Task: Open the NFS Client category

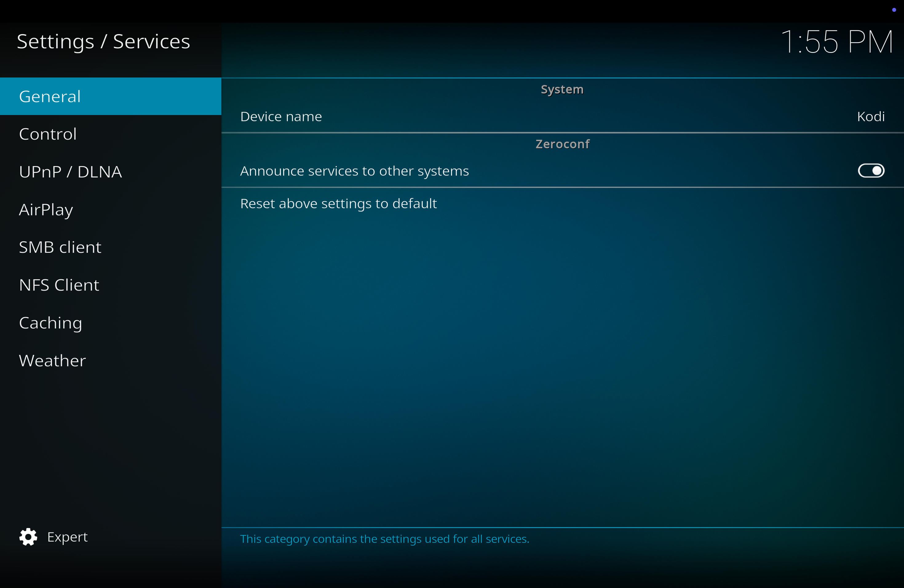Action: click(110, 285)
